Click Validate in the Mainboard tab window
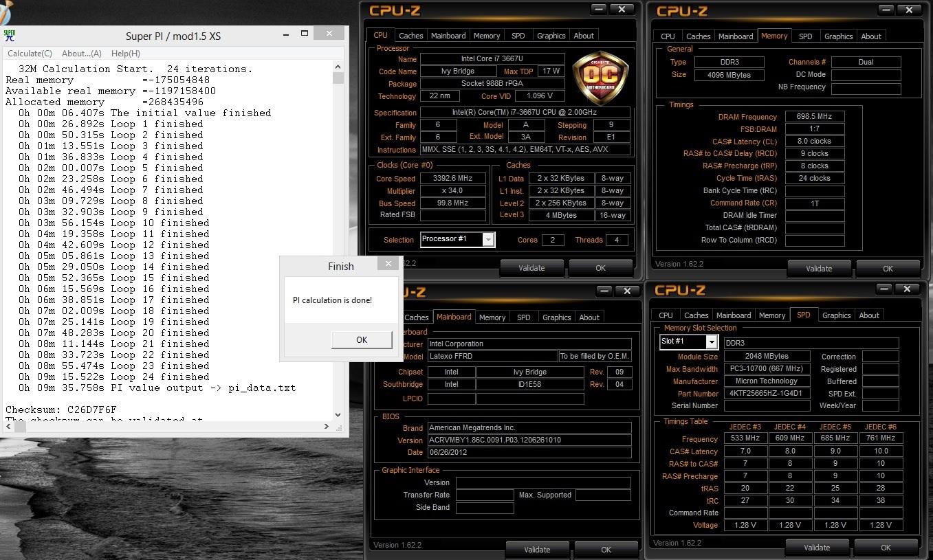 537,549
